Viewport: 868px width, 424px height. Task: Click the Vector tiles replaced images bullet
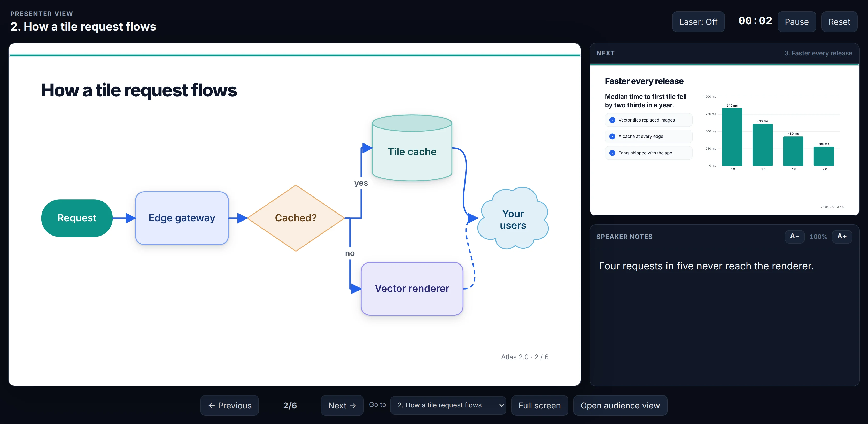[x=649, y=120]
